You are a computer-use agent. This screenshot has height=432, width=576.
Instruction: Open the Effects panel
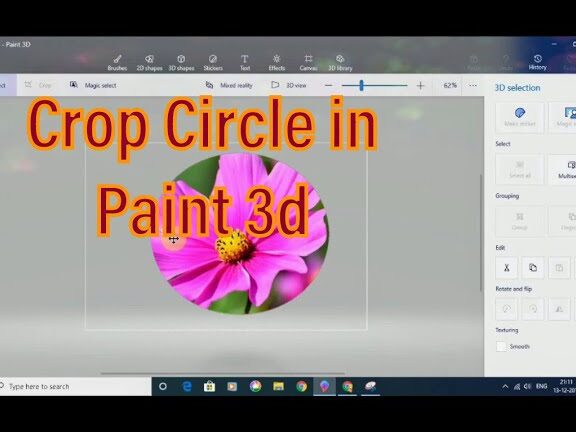pyautogui.click(x=277, y=62)
